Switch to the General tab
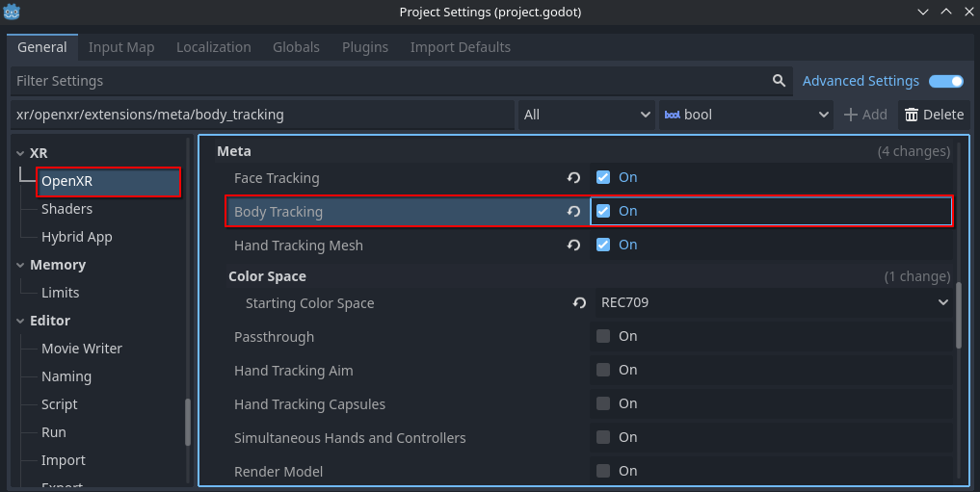Screen dimensions: 980x492 (41, 47)
